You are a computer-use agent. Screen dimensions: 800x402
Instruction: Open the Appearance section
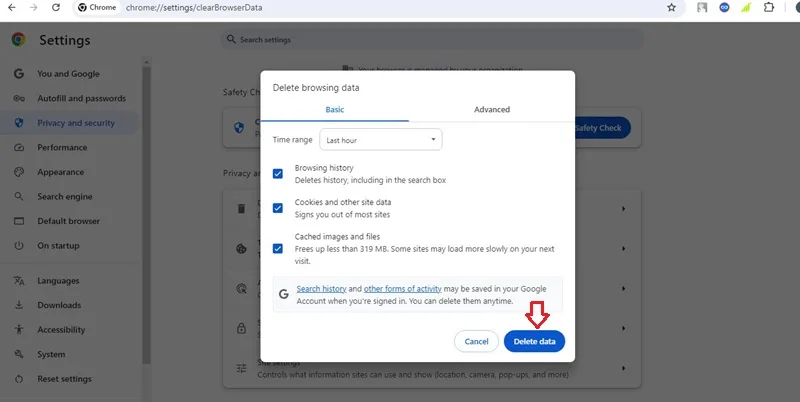click(x=61, y=172)
